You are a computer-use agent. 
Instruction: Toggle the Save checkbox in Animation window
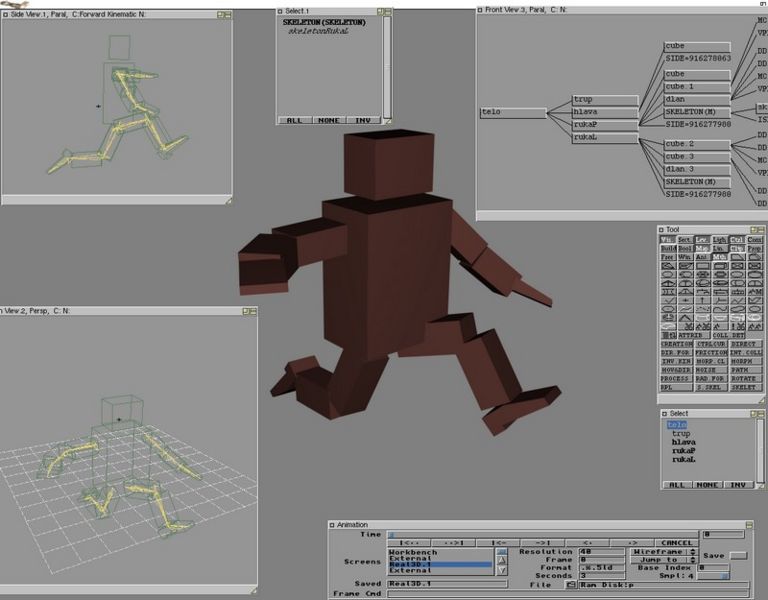(738, 556)
